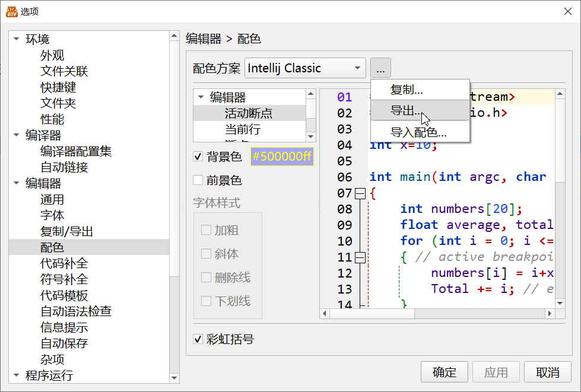Viewport: 581px width, 392px height.
Task: Open 复制/导出 settings page
Action: click(x=66, y=231)
